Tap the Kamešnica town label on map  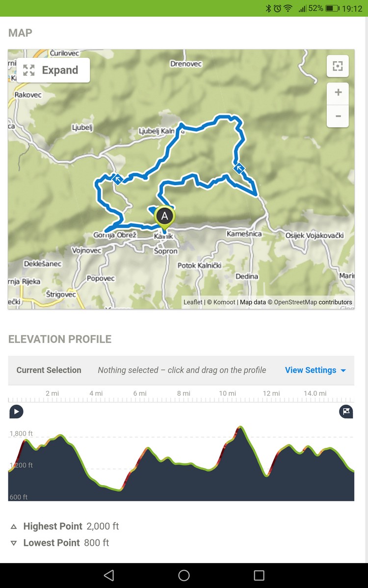coord(244,234)
